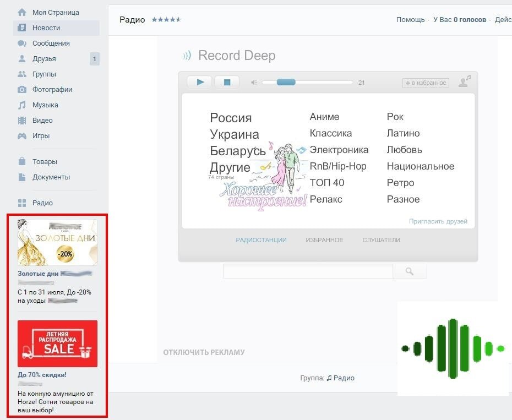Click the volume slider track near 21
The image size is (512, 420).
click(307, 83)
